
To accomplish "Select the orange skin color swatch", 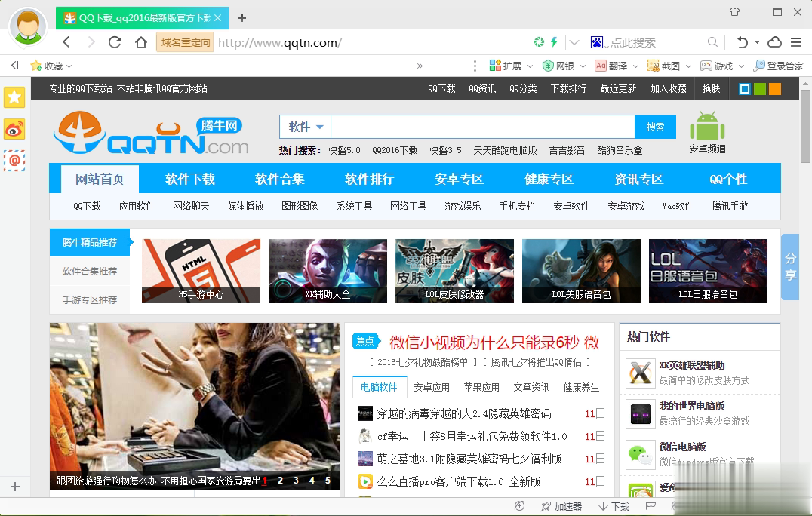I will (775, 89).
